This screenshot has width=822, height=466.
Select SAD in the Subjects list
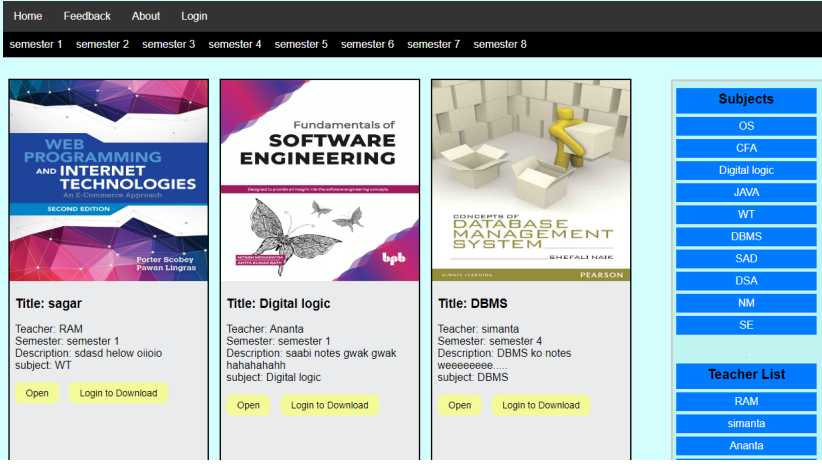click(746, 258)
